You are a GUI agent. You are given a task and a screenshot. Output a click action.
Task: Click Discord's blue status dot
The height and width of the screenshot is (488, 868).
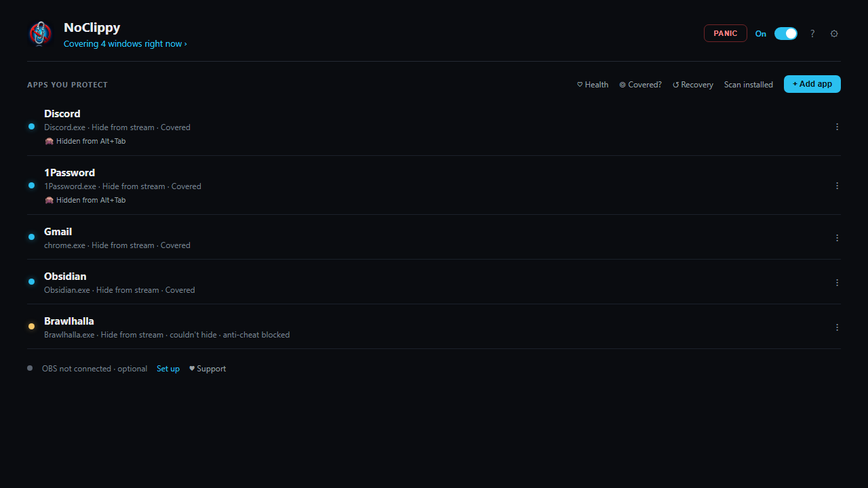tap(31, 127)
